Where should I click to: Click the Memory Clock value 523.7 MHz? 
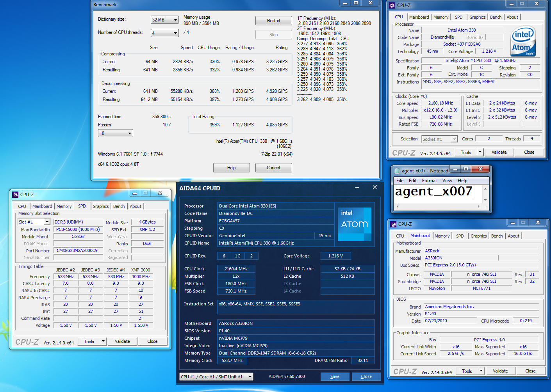pos(232,360)
